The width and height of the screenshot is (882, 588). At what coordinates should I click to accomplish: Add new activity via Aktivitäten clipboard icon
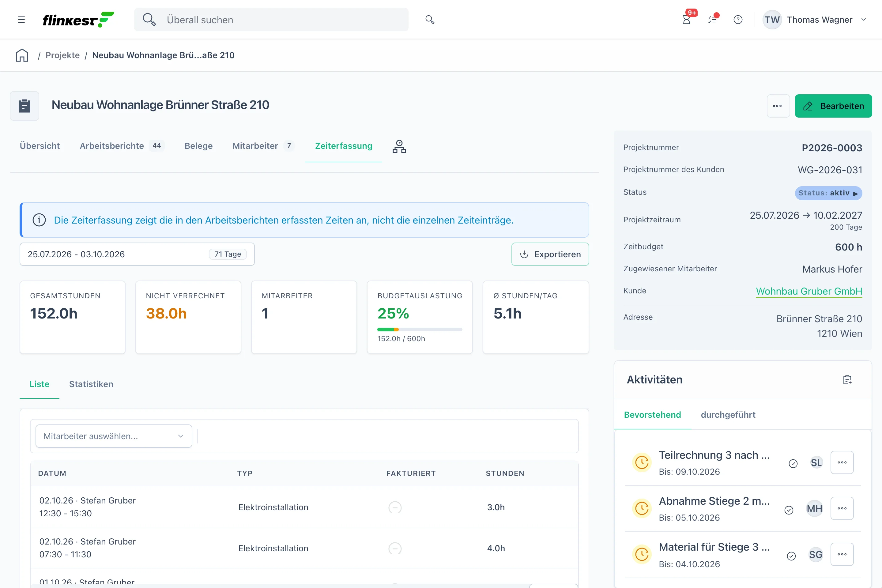point(847,379)
